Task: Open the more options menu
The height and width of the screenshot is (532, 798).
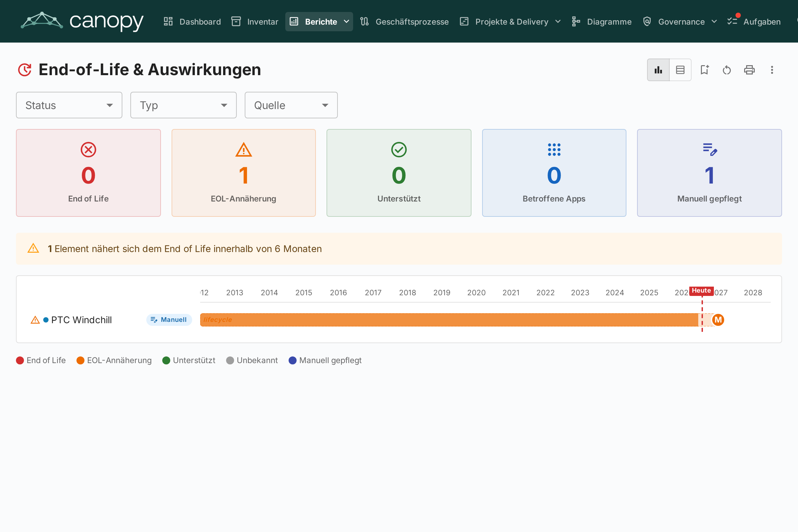Action: (x=772, y=70)
